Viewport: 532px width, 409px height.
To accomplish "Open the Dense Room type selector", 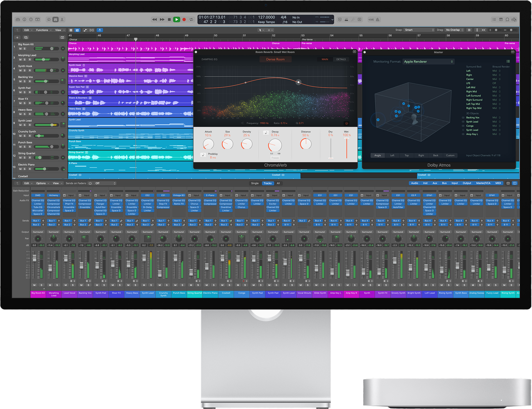I will coord(275,59).
